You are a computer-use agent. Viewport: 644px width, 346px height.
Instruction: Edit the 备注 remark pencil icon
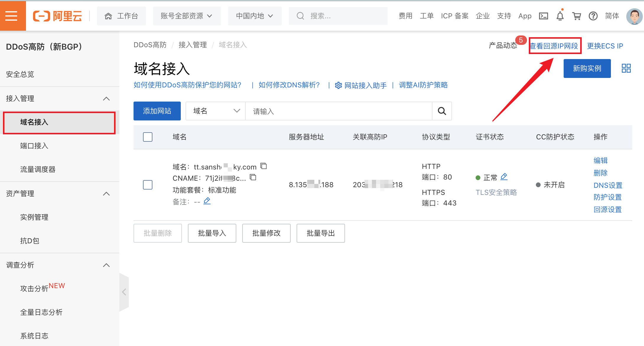[x=207, y=201]
